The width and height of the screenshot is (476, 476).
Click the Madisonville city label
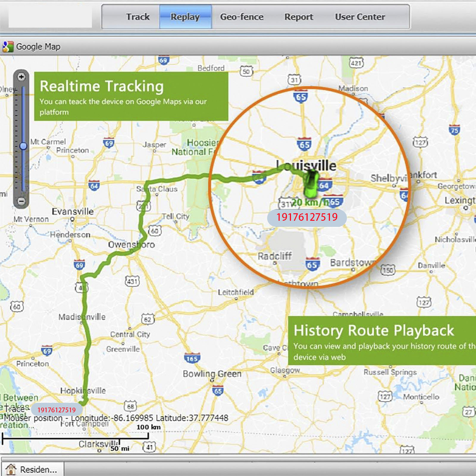coord(82,317)
